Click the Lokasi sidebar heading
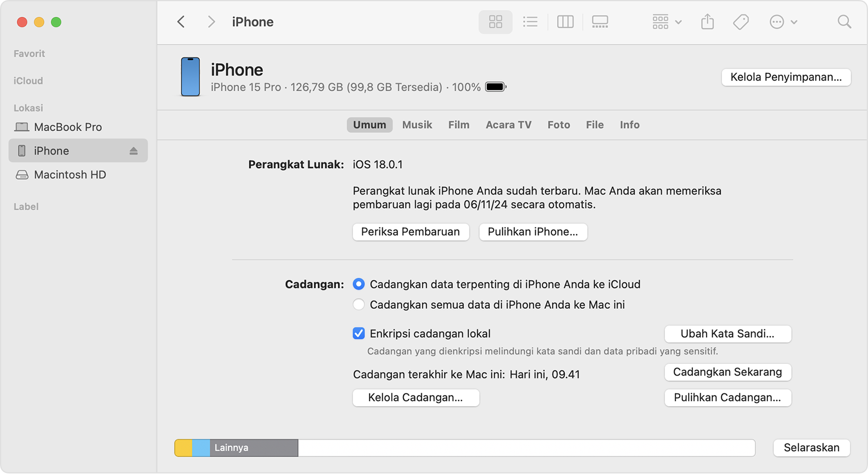868x474 pixels. pyautogui.click(x=28, y=108)
